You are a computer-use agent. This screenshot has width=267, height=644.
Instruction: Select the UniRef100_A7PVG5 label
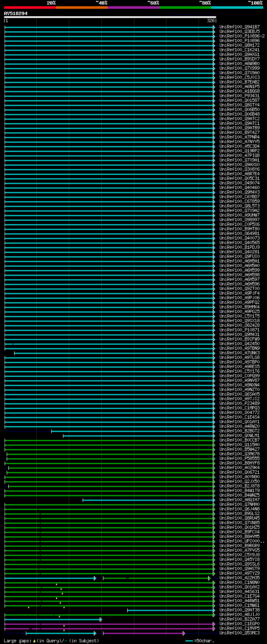pos(239,550)
